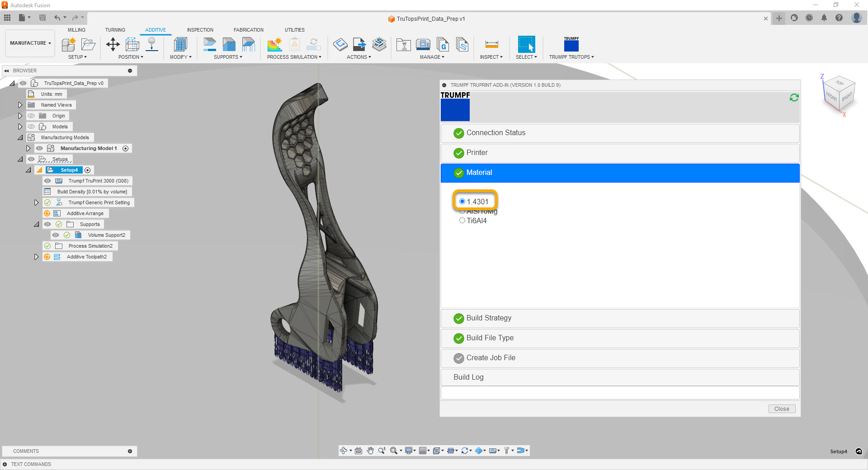Select the 1.4301 material radio button
The height and width of the screenshot is (470, 868).
[x=462, y=202]
